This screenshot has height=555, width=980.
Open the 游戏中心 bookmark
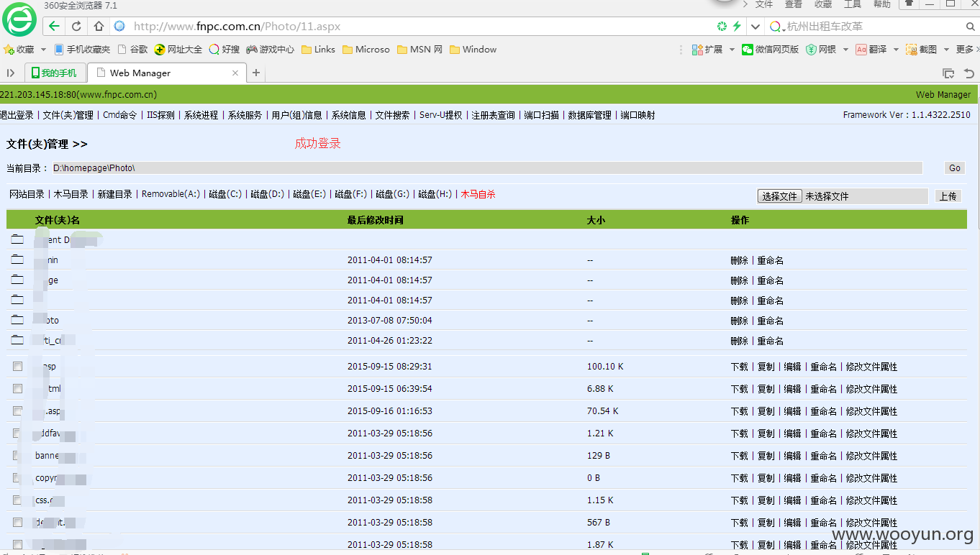click(270, 50)
